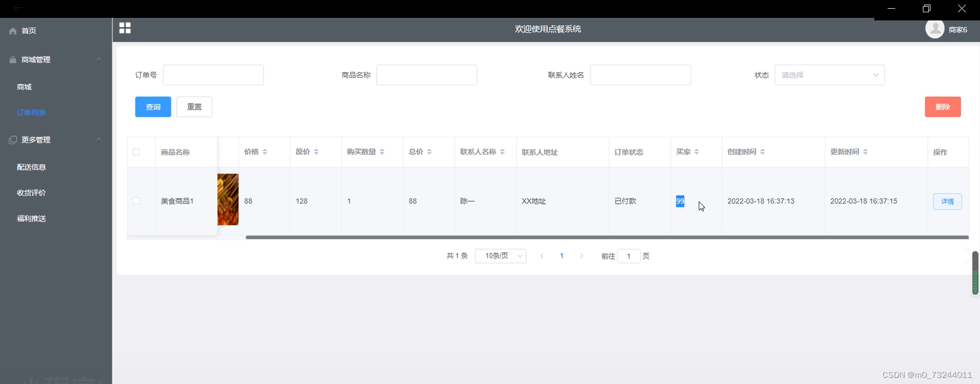Sort by 创建时间 column arrows
This screenshot has height=384, width=980.
[x=763, y=152]
